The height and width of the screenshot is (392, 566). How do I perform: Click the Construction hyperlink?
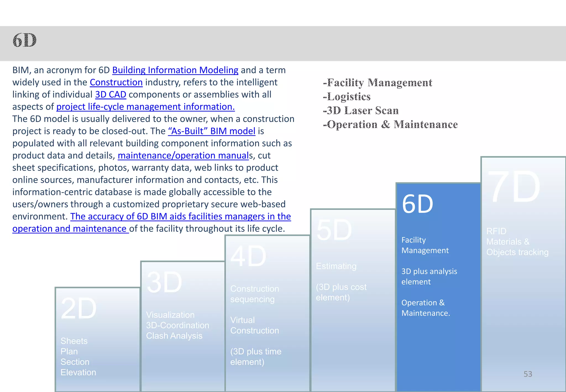(116, 82)
